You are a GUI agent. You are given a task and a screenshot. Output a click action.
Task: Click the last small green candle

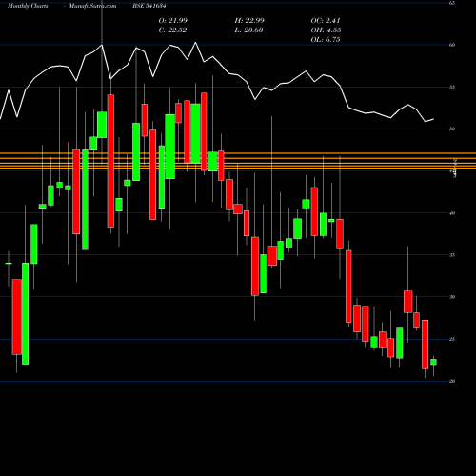[433, 362]
